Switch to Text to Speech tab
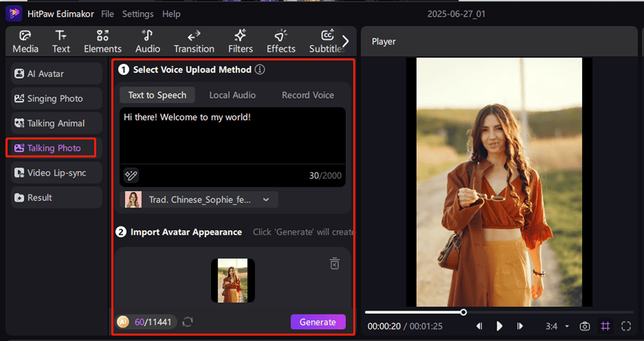 [157, 95]
